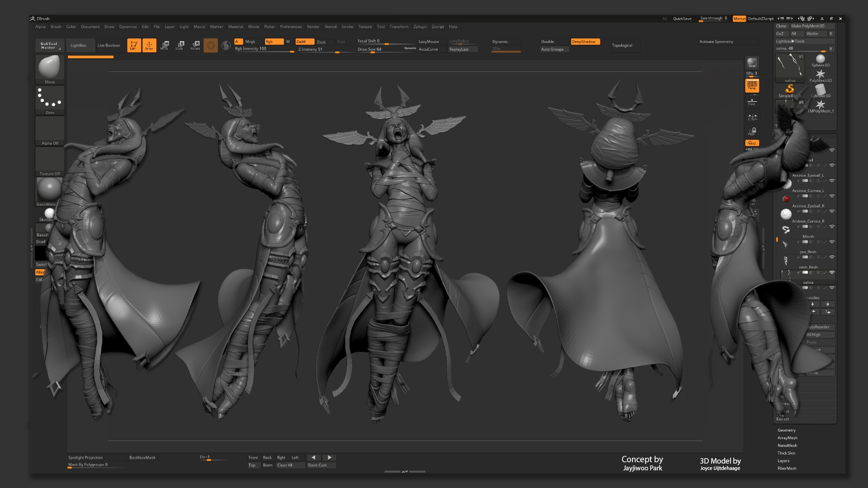Click the move subtool down arrow
Image resolution: width=868 pixels, height=488 pixels.
[x=828, y=304]
